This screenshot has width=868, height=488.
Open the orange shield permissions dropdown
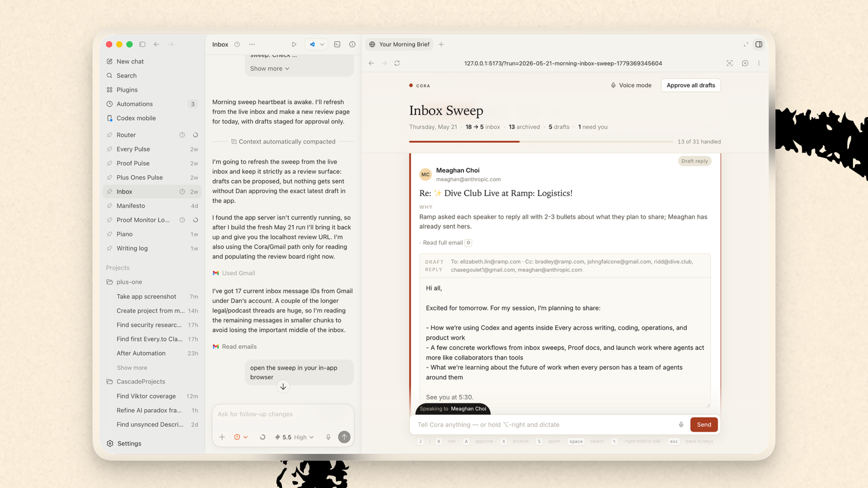pyautogui.click(x=241, y=437)
